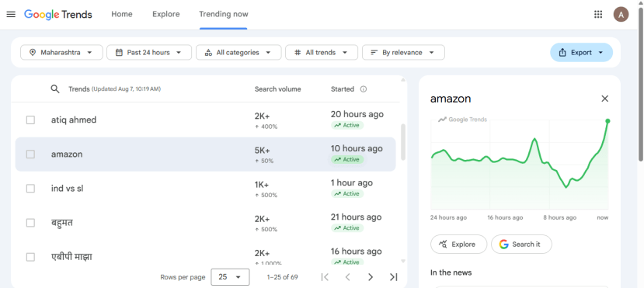The width and height of the screenshot is (644, 288).
Task: Click the share icon on Export button
Action: click(562, 53)
